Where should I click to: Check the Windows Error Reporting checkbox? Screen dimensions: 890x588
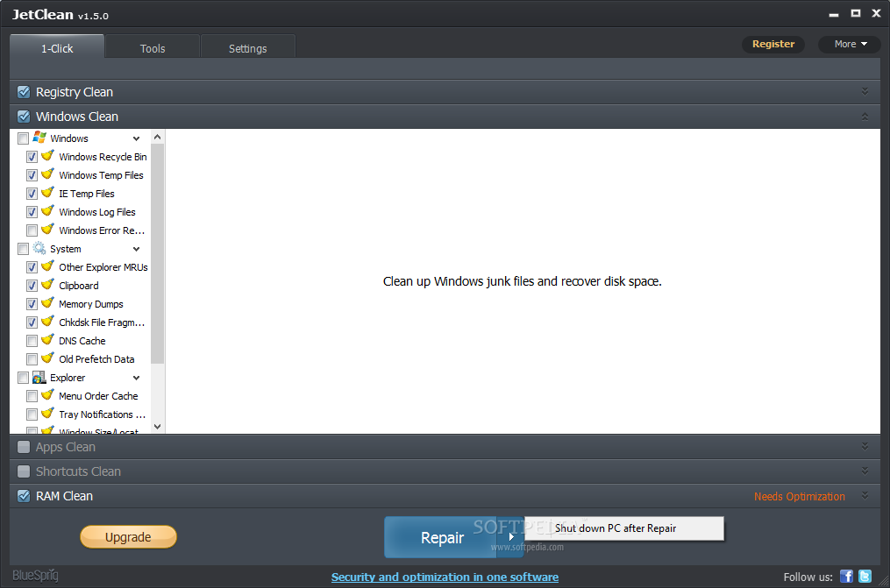point(32,230)
